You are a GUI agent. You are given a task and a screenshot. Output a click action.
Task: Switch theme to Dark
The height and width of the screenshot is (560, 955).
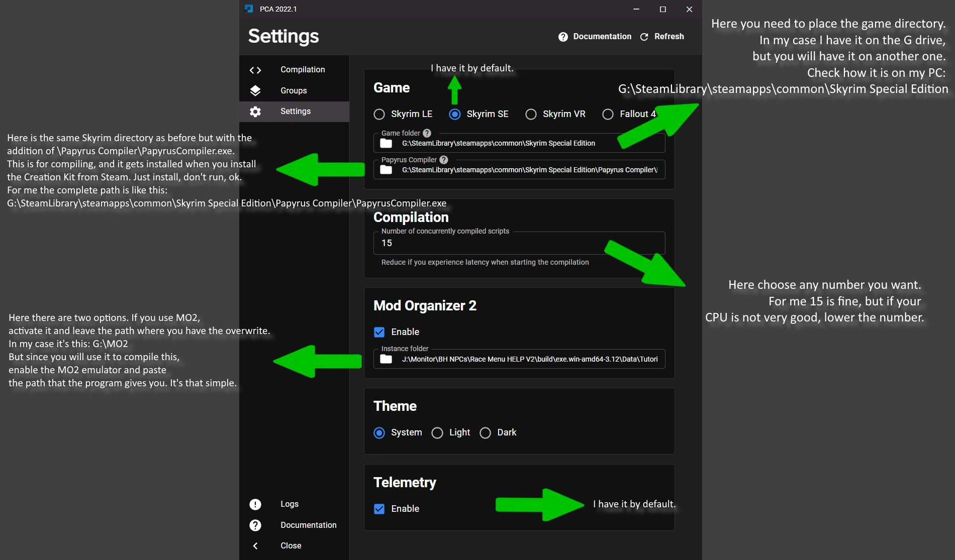pyautogui.click(x=485, y=433)
